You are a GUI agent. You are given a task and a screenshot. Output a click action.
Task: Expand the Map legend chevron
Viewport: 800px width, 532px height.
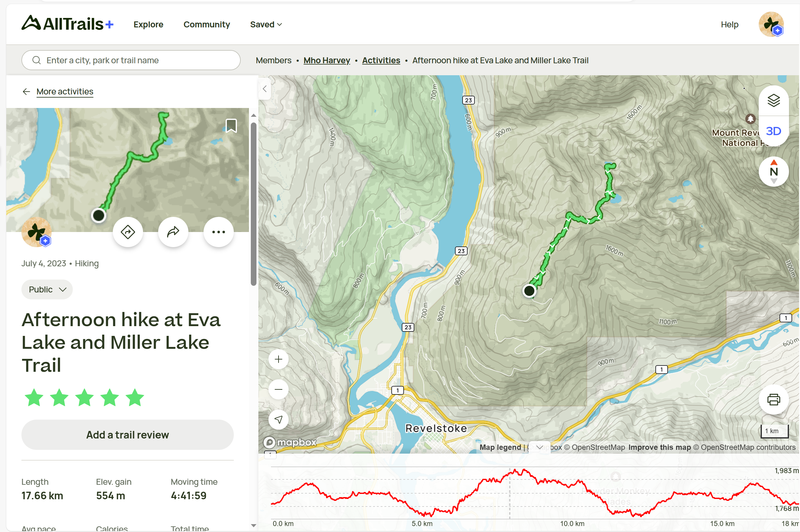(539, 447)
